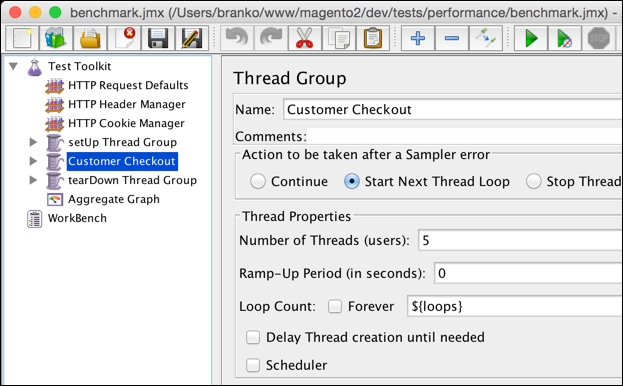Click the New test plan icon
This screenshot has height=386, width=623.
(22, 39)
